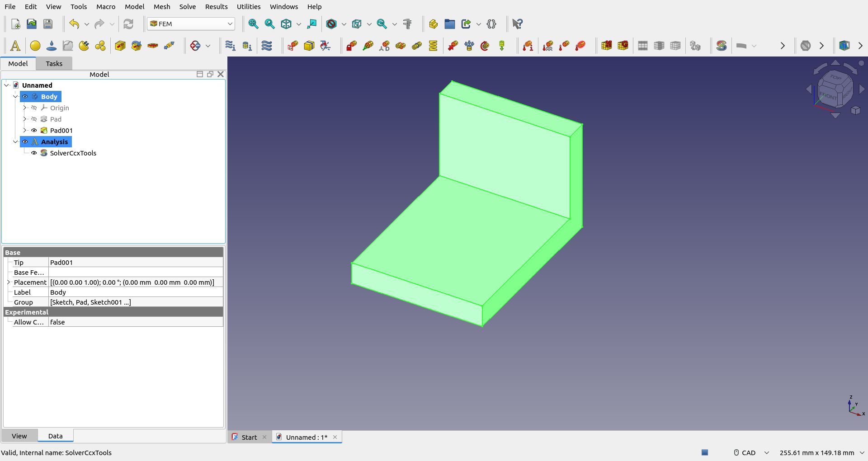
Task: Click the Gmsh mesh tool icon
Action: pos(623,46)
